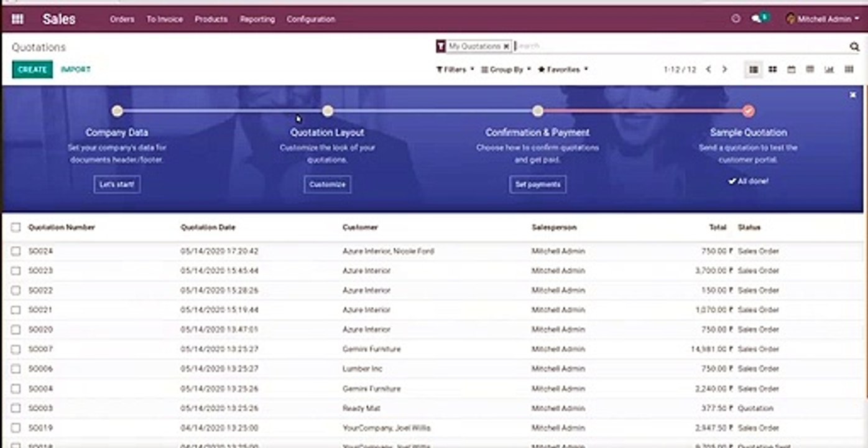Screen dimensions: 868x448
Task: Click the CREATE button
Action: (x=32, y=70)
